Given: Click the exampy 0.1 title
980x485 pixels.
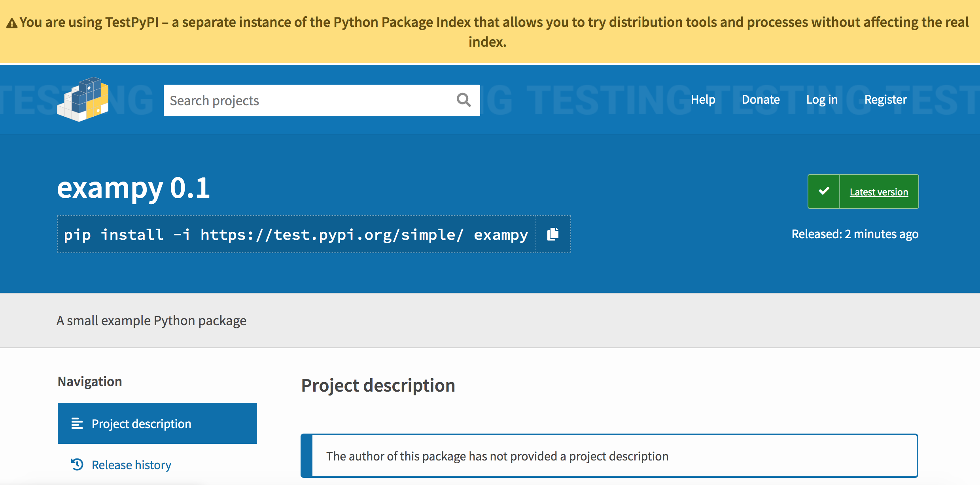Looking at the screenshot, I should 133,188.
